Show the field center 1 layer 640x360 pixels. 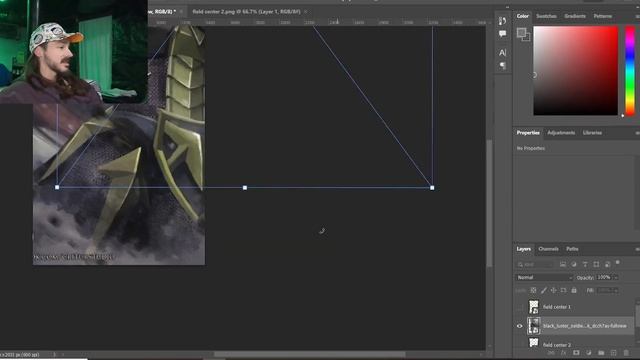pos(520,307)
